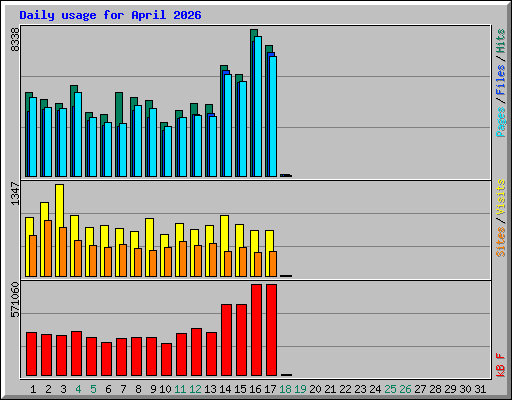Click day label 28 on the x-axis

coord(435,389)
